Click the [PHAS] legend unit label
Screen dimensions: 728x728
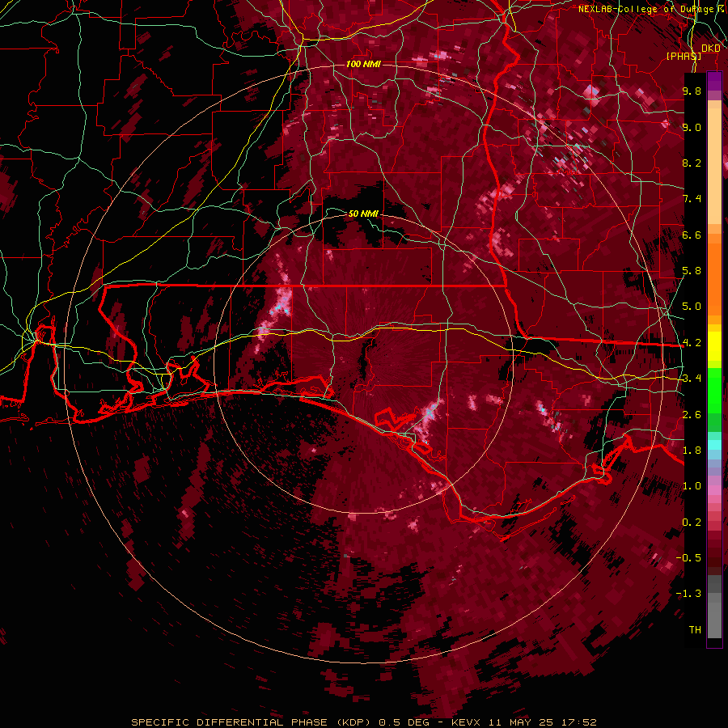coord(684,56)
